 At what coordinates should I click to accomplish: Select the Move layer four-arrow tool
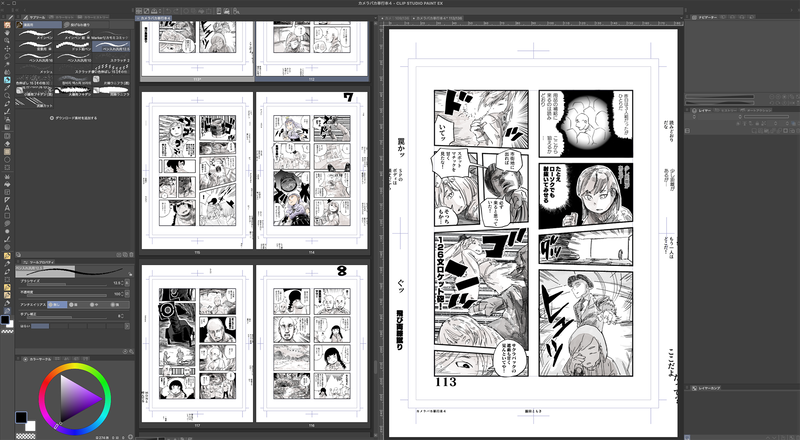pyautogui.click(x=7, y=48)
